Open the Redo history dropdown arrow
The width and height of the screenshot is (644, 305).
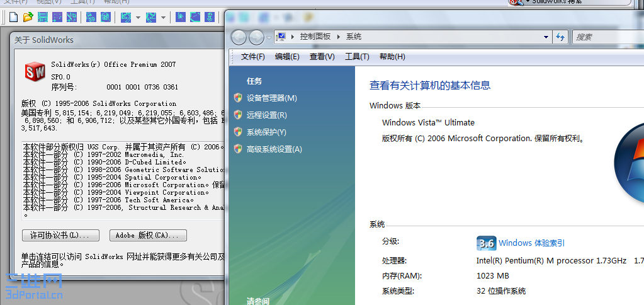tap(163, 18)
